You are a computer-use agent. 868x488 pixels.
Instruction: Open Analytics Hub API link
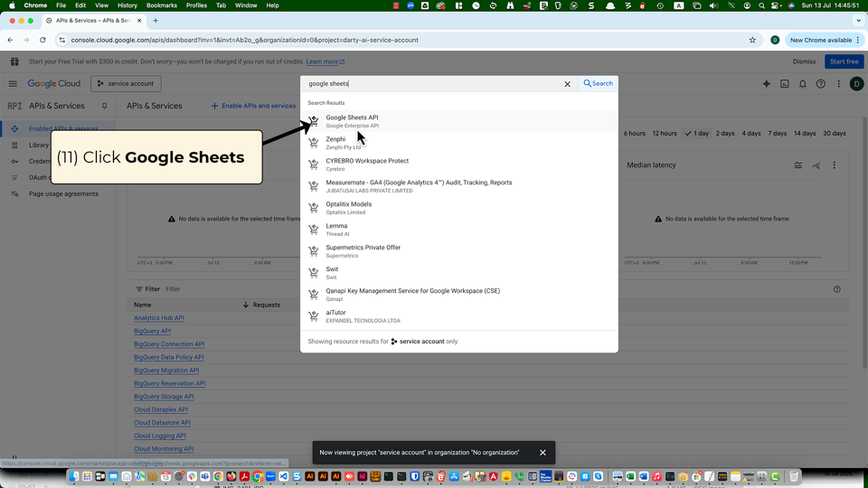[x=159, y=318]
